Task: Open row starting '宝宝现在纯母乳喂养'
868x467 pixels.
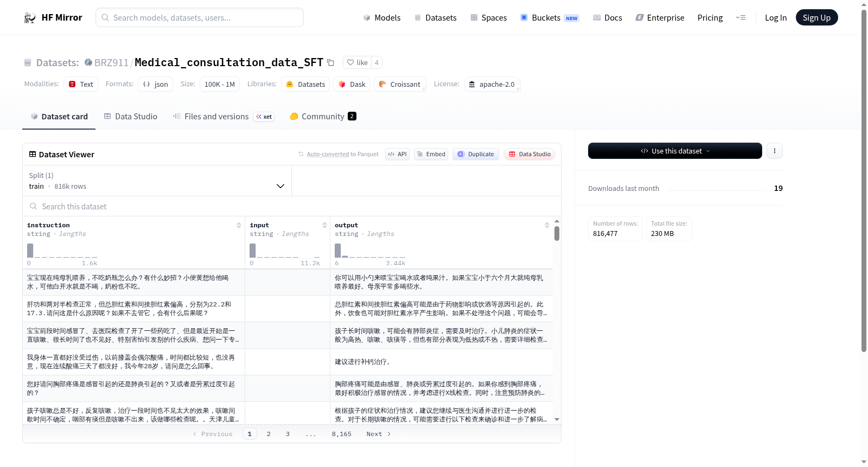Action: point(288,282)
